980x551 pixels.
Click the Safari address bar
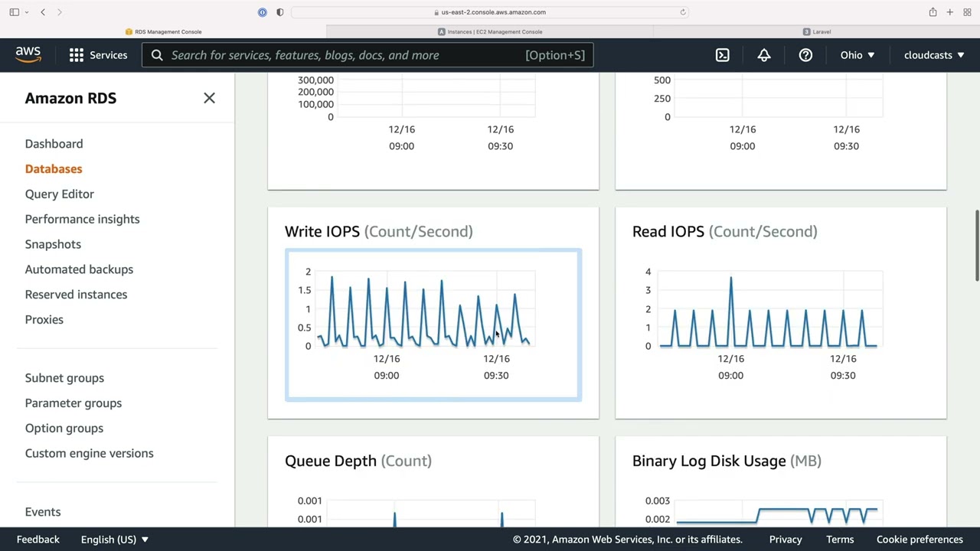pos(490,12)
